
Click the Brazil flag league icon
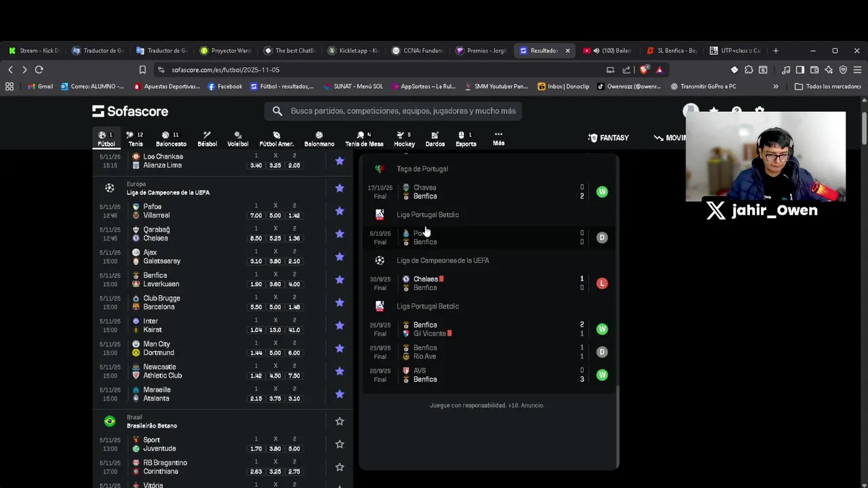[110, 422]
